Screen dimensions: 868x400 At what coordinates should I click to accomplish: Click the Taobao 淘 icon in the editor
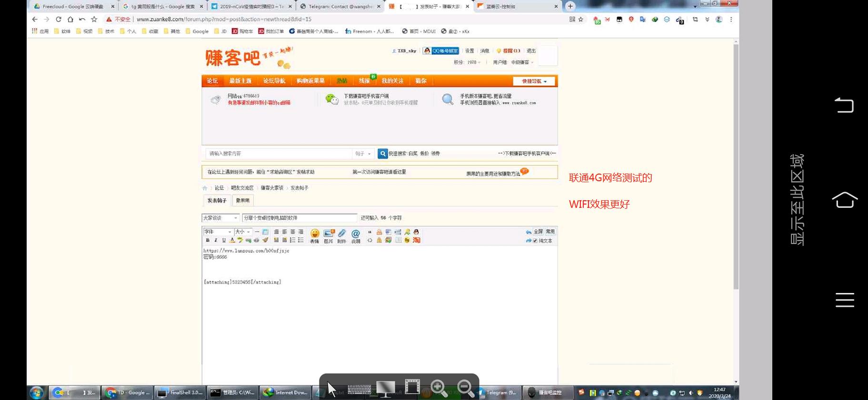coord(417,240)
